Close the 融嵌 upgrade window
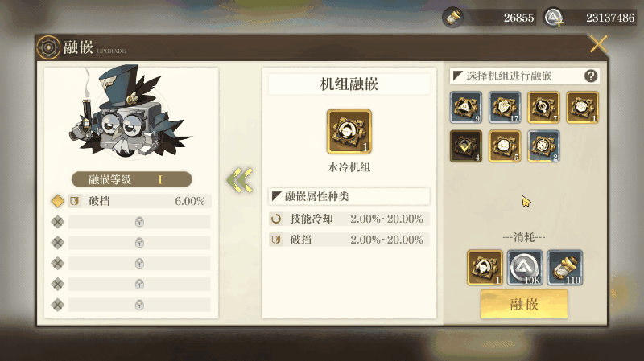644x361 pixels. 598,44
